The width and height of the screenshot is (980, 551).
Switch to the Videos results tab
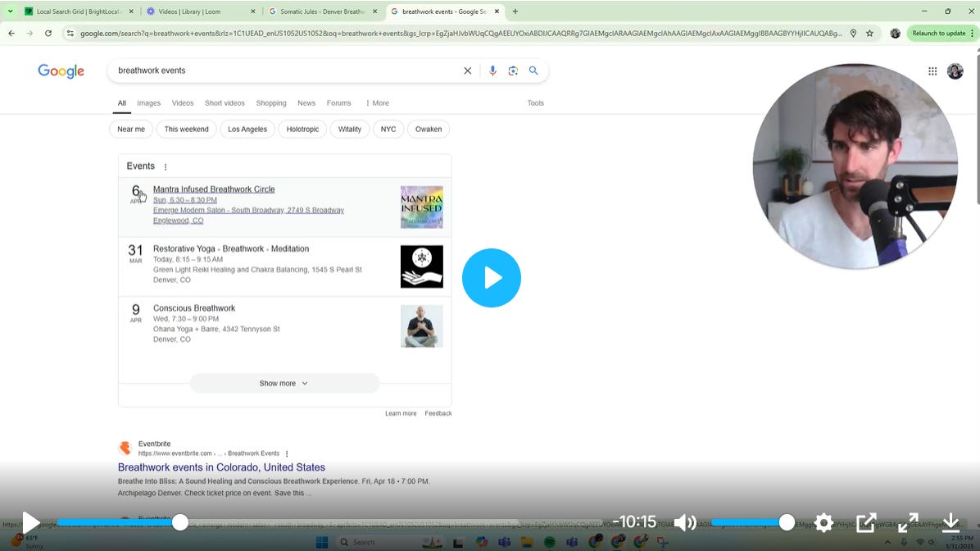pyautogui.click(x=183, y=103)
